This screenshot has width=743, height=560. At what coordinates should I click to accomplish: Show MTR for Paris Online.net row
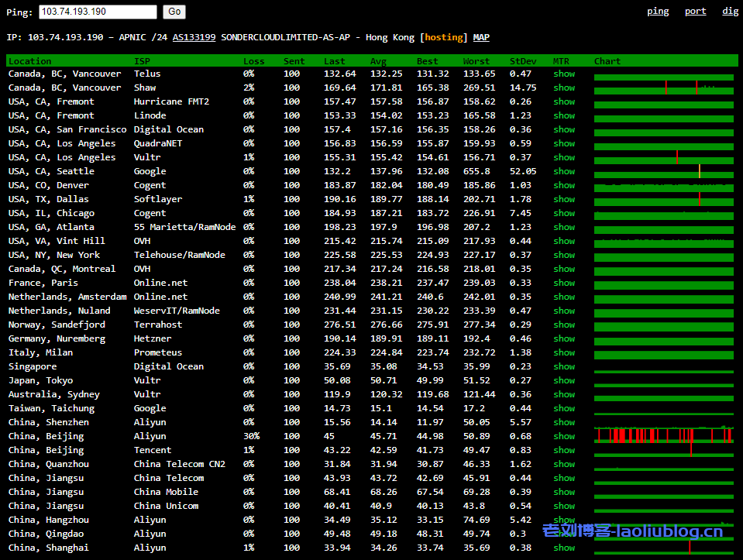tap(564, 283)
